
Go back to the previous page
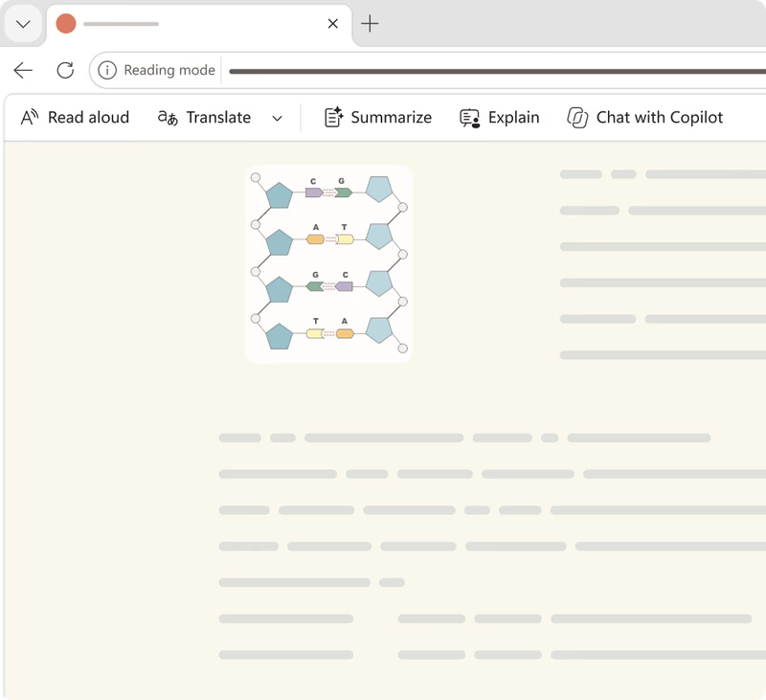[x=23, y=70]
